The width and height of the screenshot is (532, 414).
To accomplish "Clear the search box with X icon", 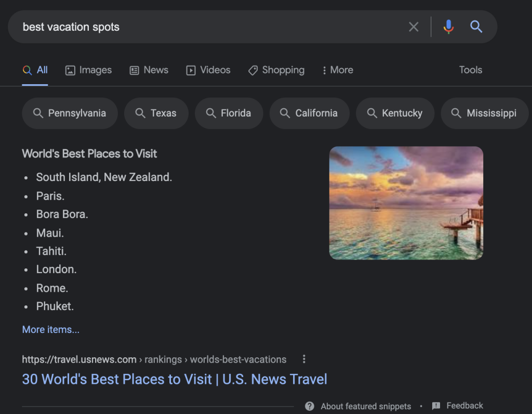I will [414, 27].
